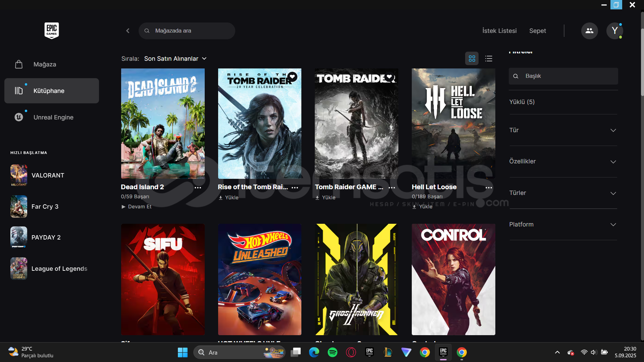644x362 pixels.
Task: Click the Başlık filter field
Action: (x=563, y=76)
